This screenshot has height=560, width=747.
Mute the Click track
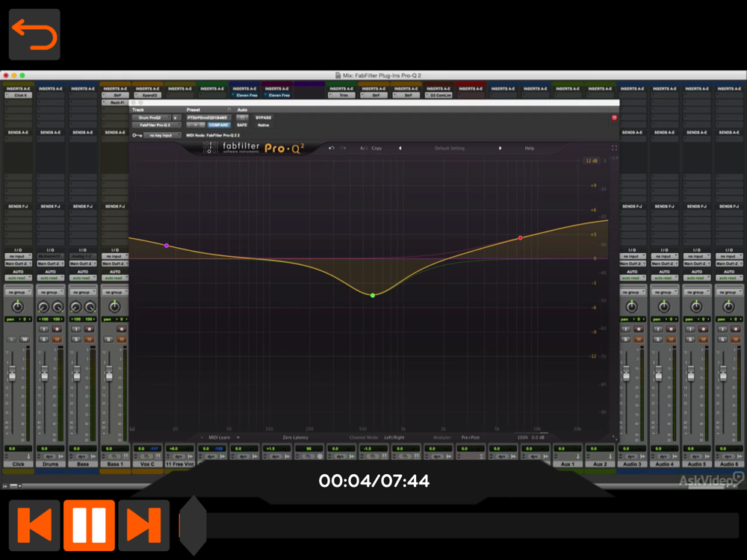[x=25, y=339]
